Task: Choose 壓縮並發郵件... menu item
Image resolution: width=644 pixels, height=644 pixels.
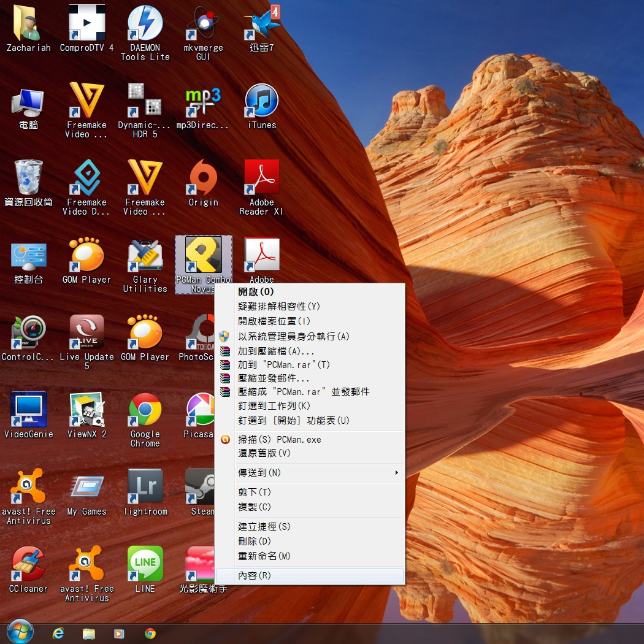Action: 310,378
